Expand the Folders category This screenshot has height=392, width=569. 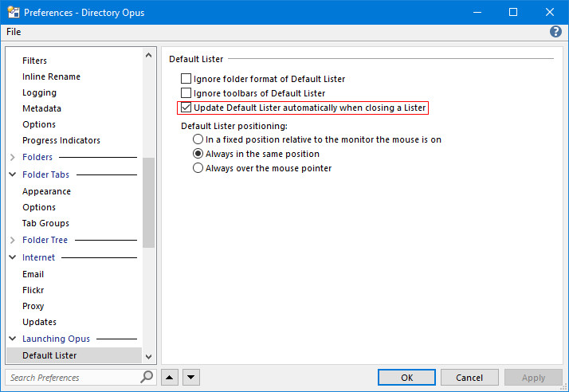tap(13, 157)
